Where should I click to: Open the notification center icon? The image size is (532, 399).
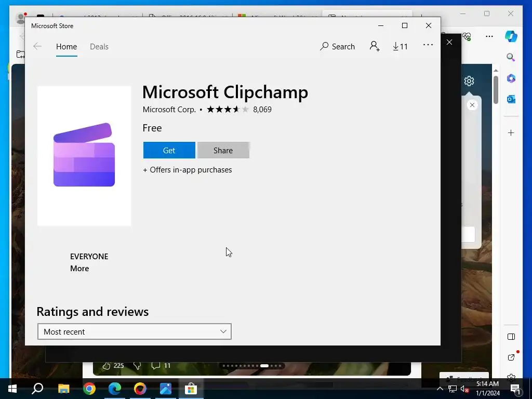click(x=515, y=389)
